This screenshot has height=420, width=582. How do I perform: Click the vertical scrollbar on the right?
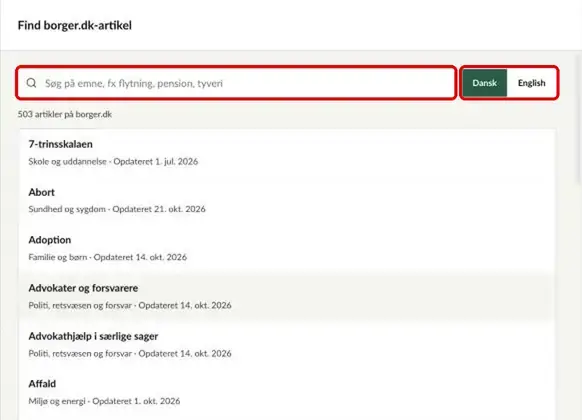(x=578, y=119)
